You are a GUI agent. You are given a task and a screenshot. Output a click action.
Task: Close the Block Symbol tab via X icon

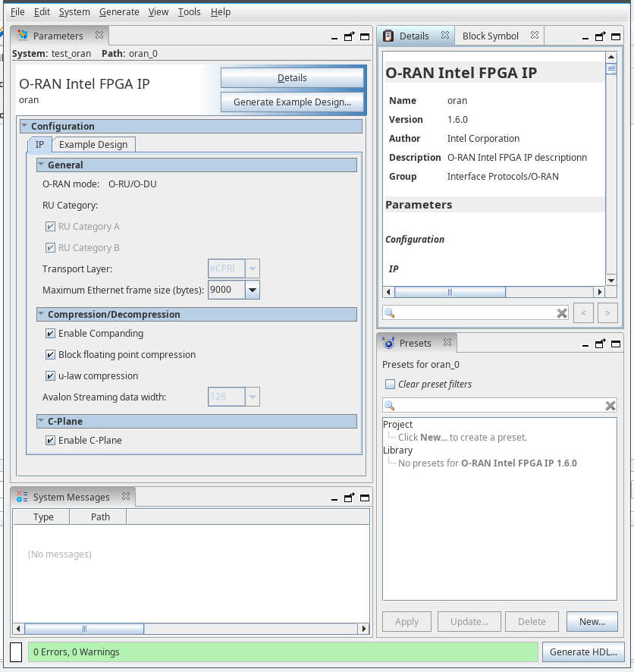[x=534, y=35]
